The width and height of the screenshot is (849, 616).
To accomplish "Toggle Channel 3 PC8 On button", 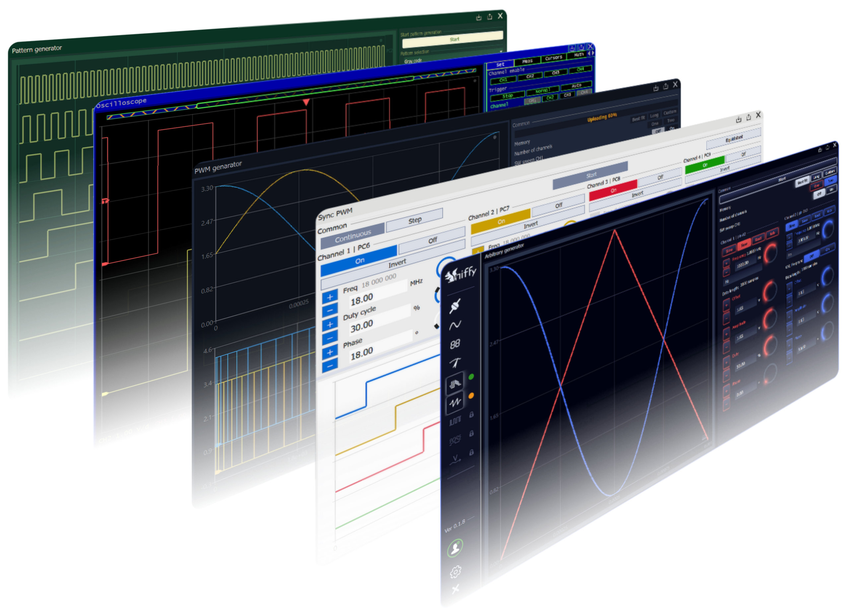I will click(x=613, y=190).
